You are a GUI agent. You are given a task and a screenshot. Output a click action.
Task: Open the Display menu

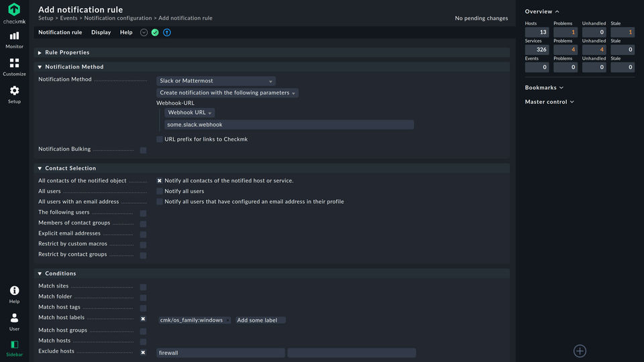(101, 32)
